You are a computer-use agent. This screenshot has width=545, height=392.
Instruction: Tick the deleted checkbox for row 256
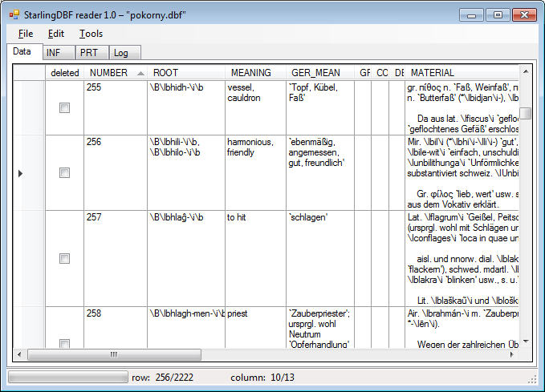[x=64, y=172]
